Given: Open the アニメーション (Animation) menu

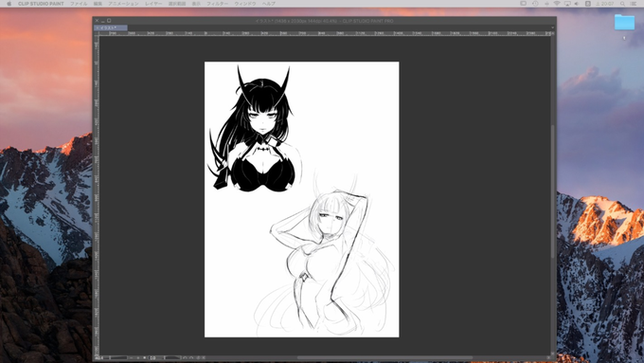Looking at the screenshot, I should point(123,3).
